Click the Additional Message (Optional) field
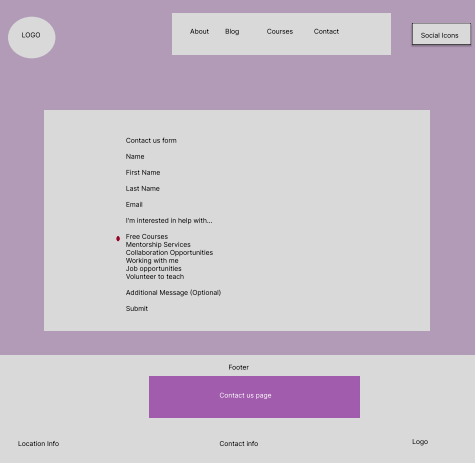This screenshot has height=463, width=475. [x=173, y=292]
